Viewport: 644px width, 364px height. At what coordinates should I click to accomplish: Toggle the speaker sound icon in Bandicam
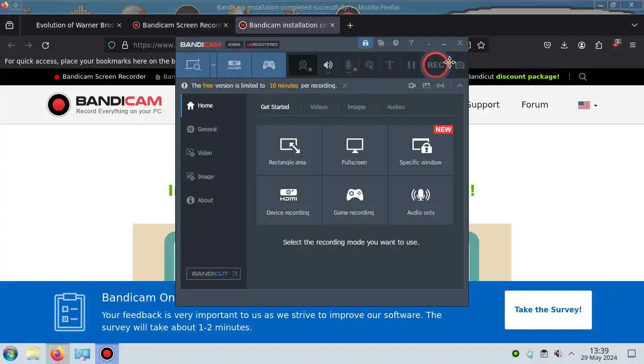pyautogui.click(x=328, y=65)
